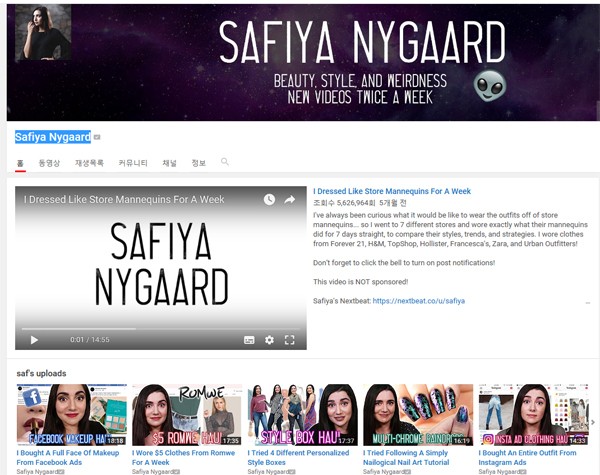The width and height of the screenshot is (600, 475).
Task: Click the channel name under the Instagram Ads video
Action: pyautogui.click(x=500, y=472)
